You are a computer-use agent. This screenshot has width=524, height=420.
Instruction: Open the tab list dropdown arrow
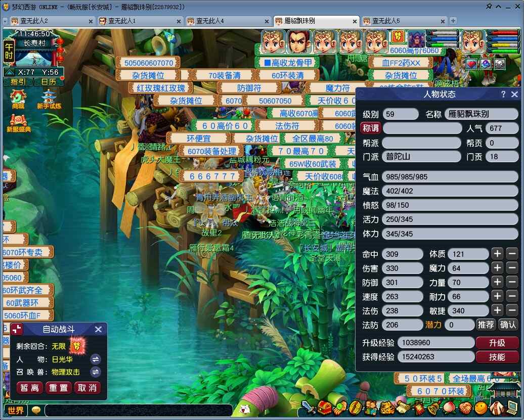coord(5,21)
